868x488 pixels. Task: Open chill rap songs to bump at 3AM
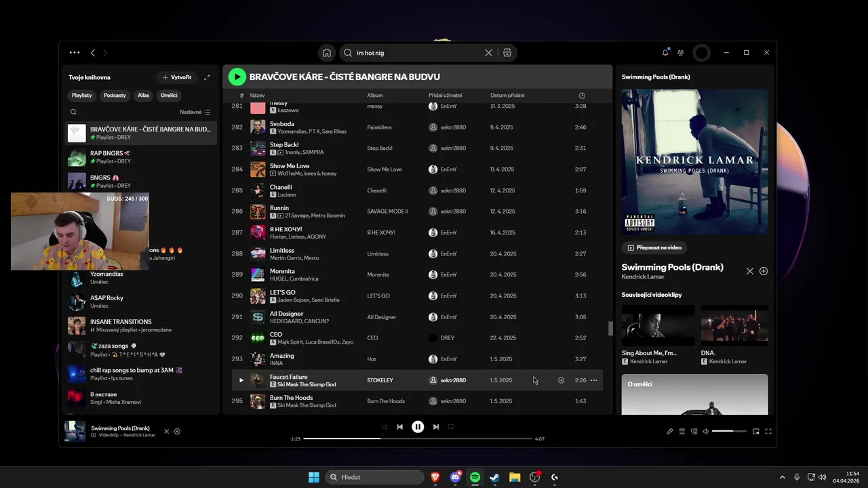click(x=141, y=374)
